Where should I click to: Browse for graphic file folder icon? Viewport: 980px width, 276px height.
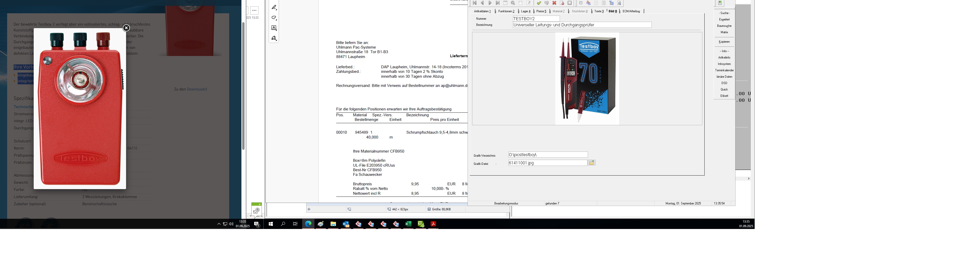[592, 163]
